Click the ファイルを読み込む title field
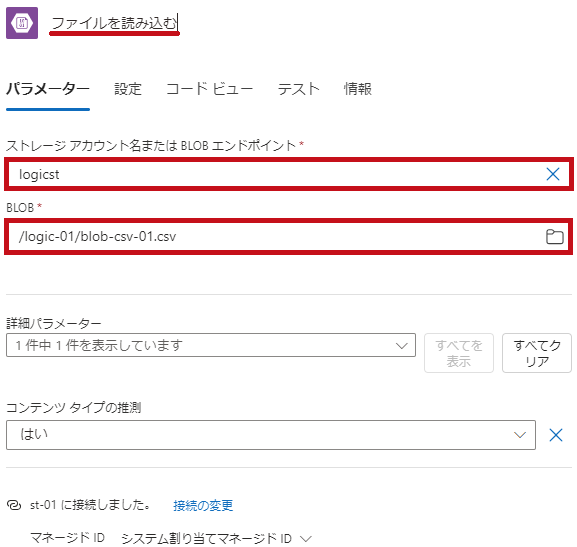Viewport: 577px width, 547px height. point(114,23)
